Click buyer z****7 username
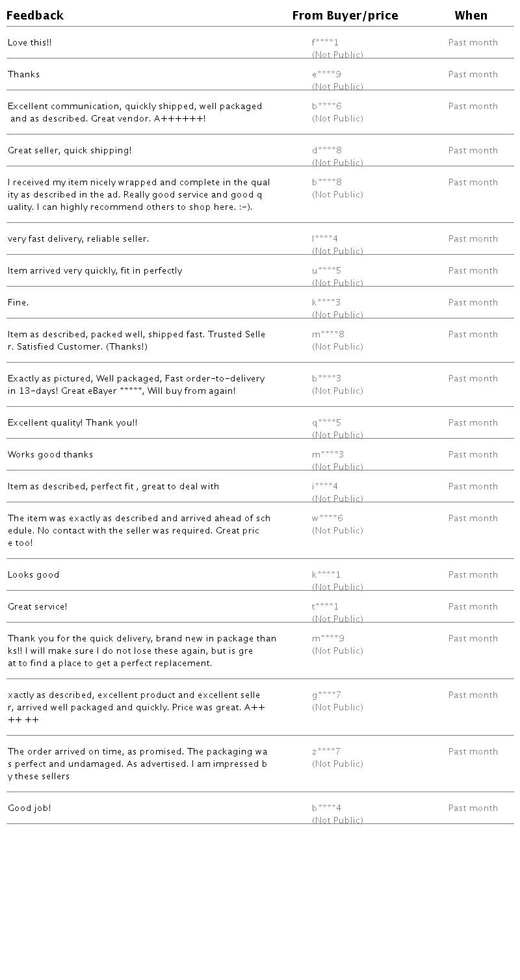Image resolution: width=520 pixels, height=980 pixels. point(326,752)
